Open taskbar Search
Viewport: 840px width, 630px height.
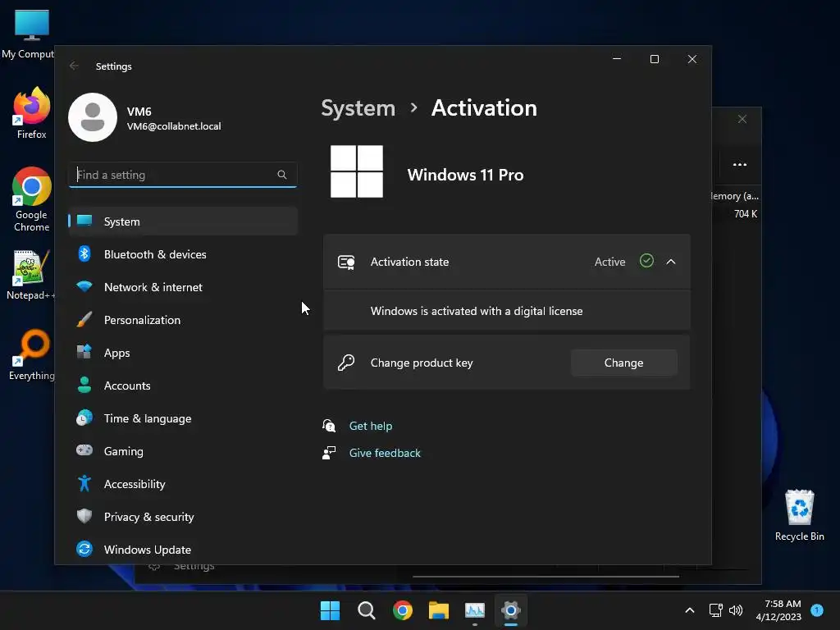(x=367, y=610)
